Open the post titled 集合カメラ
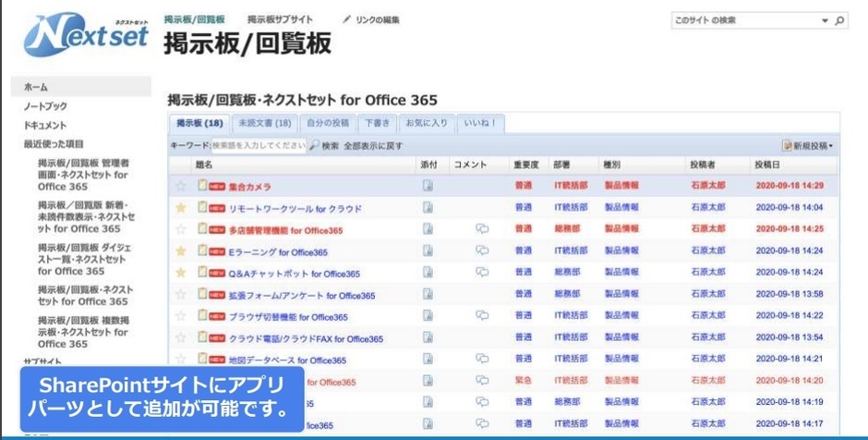This screenshot has height=440, width=868. (x=250, y=188)
